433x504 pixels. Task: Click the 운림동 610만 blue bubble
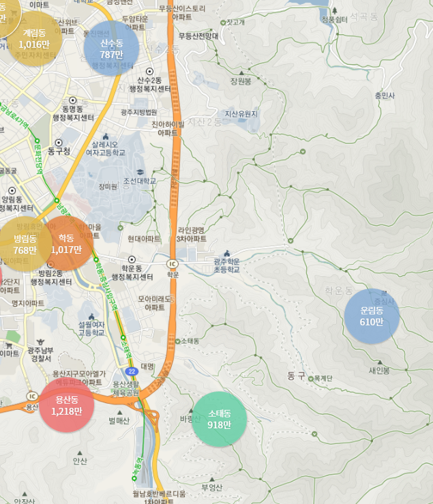pos(372,316)
